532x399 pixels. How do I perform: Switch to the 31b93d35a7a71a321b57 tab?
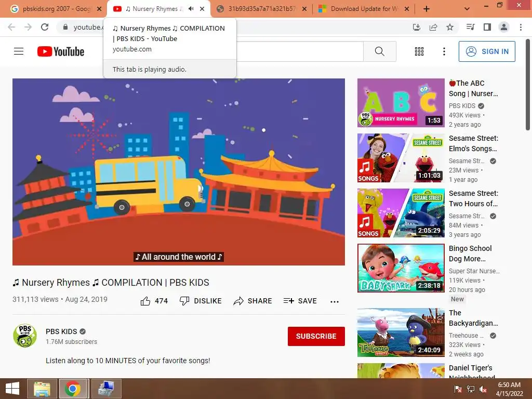262,9
